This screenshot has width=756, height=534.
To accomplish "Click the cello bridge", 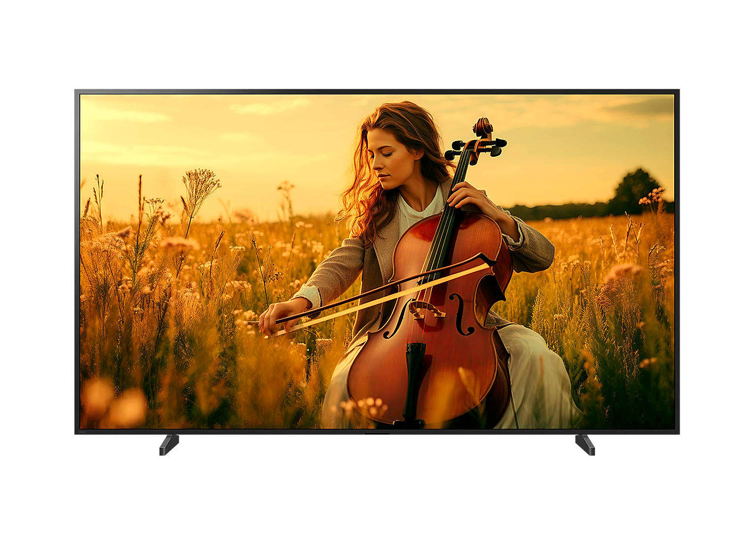I will pos(427,311).
